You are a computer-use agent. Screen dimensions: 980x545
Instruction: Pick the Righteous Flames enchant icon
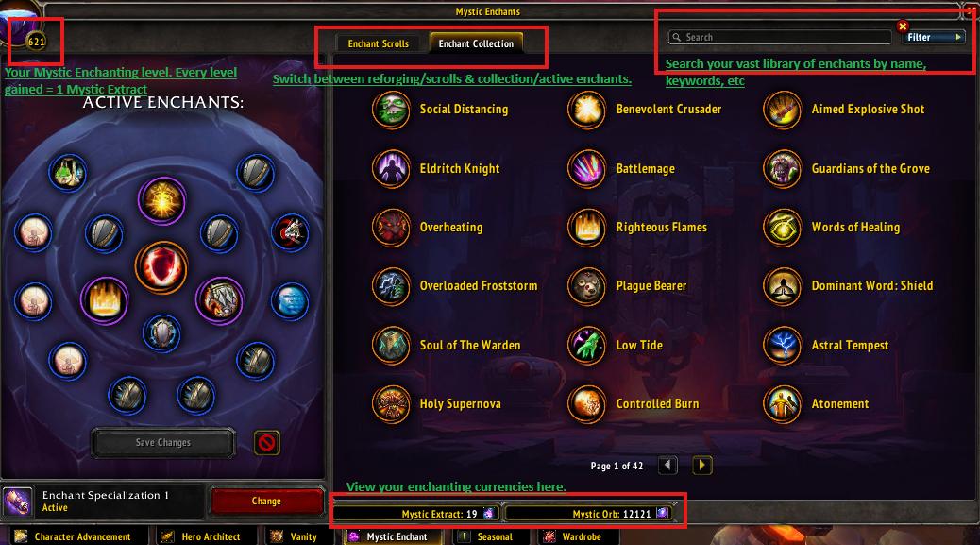coord(587,228)
